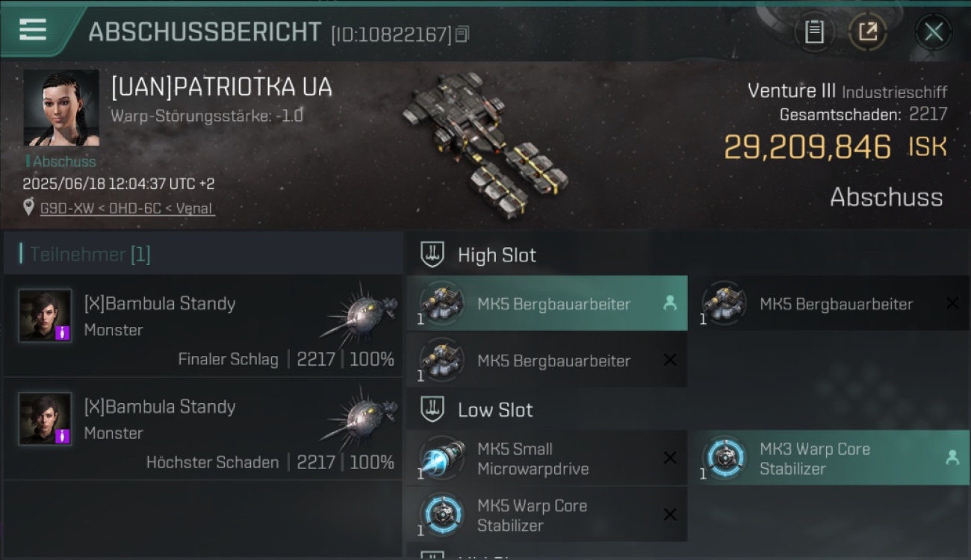Click the X mark on the right-column Bergbauarbeiter

(952, 303)
